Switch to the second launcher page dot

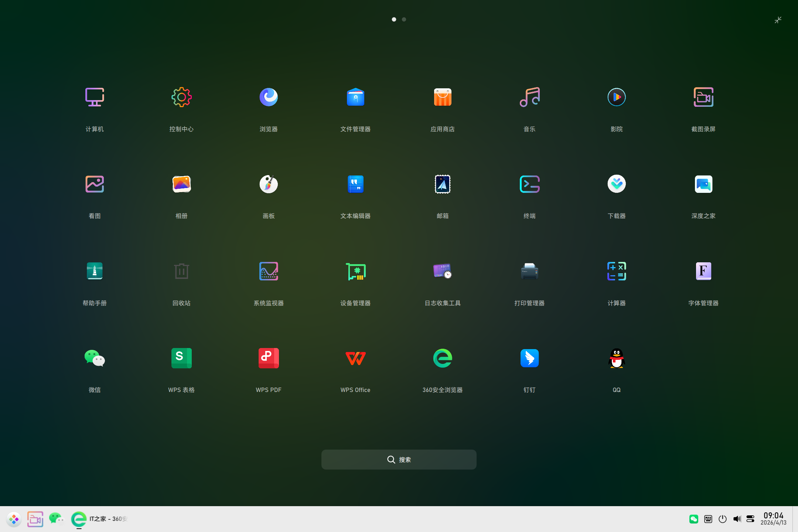coord(404,19)
